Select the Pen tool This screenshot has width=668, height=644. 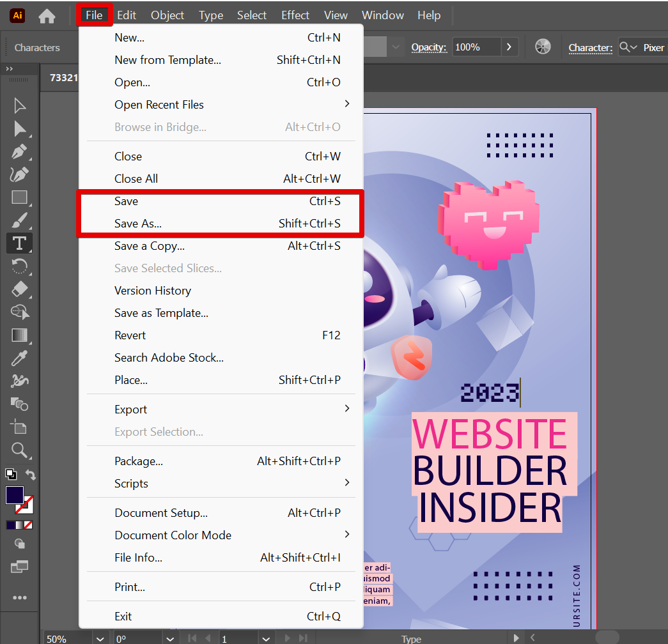coord(19,152)
